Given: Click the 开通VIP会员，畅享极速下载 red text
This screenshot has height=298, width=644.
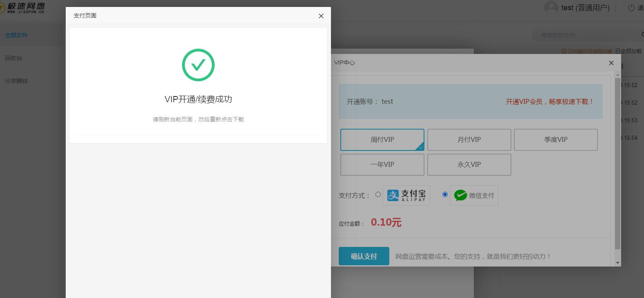Looking at the screenshot, I should pyautogui.click(x=550, y=102).
